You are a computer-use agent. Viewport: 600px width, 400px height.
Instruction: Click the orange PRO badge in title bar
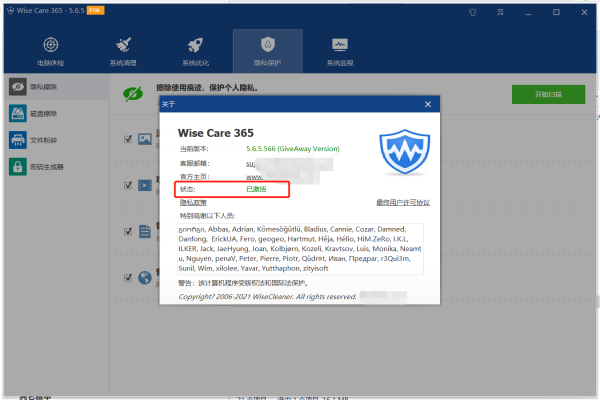[95, 10]
